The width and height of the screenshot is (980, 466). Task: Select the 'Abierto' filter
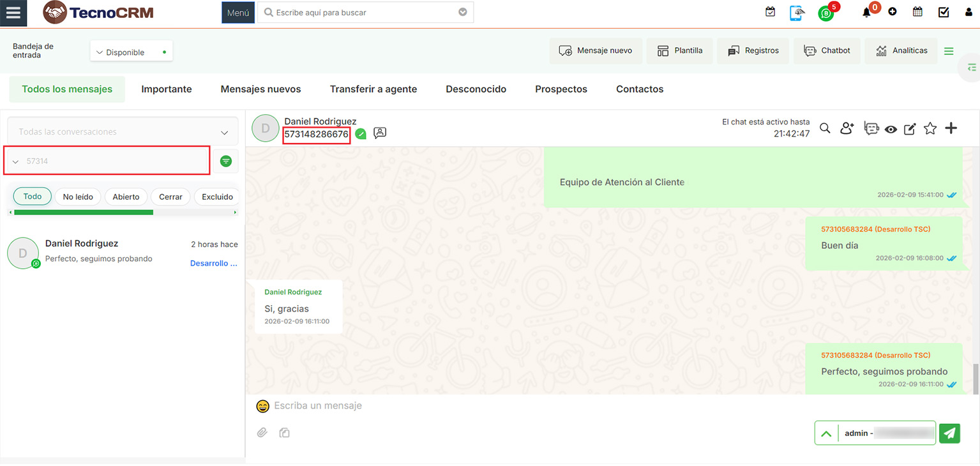[x=126, y=197]
